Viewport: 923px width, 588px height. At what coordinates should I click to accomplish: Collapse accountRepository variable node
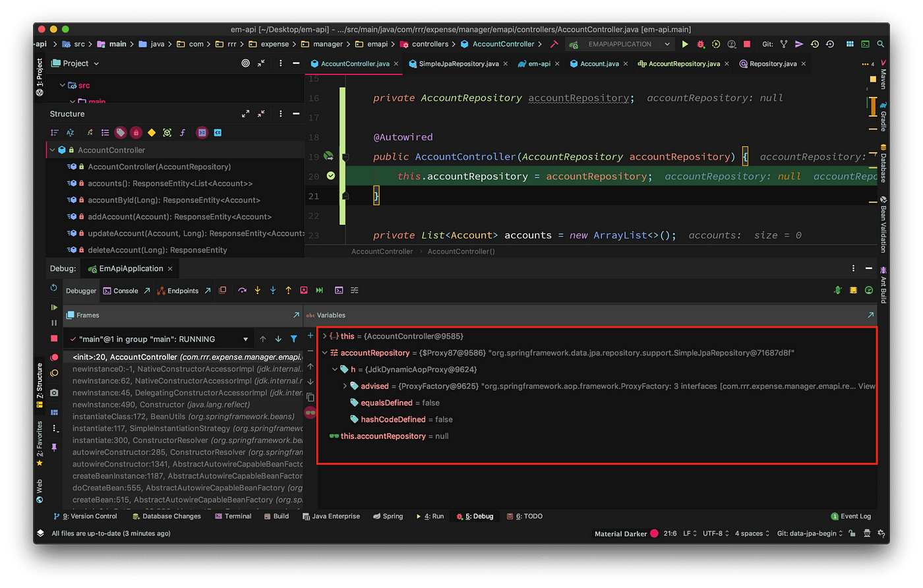click(x=325, y=353)
